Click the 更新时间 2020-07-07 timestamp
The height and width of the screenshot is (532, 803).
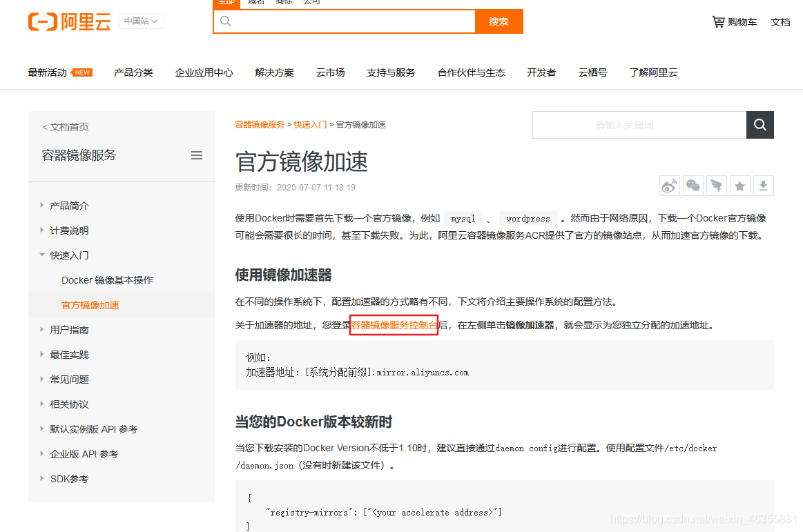tap(295, 188)
